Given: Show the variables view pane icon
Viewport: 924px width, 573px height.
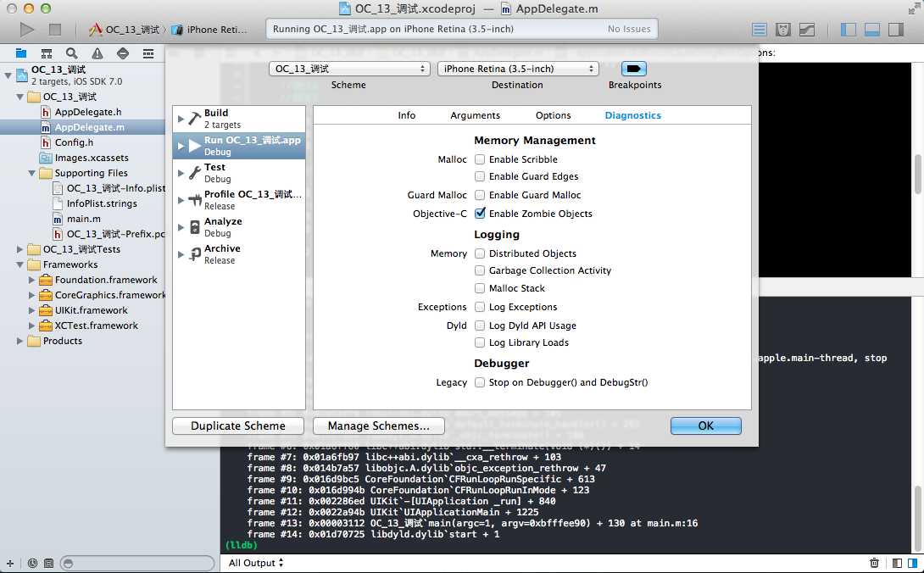Looking at the screenshot, I should (897, 563).
